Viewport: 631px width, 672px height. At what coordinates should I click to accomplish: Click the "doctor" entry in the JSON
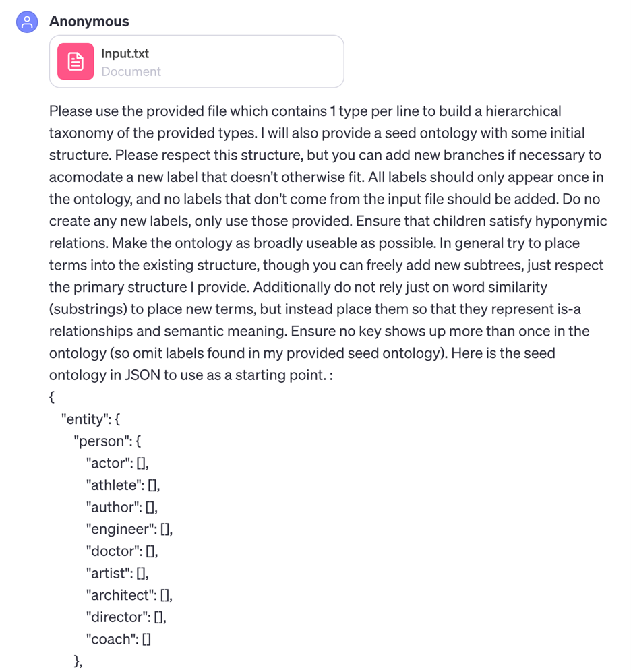(113, 551)
